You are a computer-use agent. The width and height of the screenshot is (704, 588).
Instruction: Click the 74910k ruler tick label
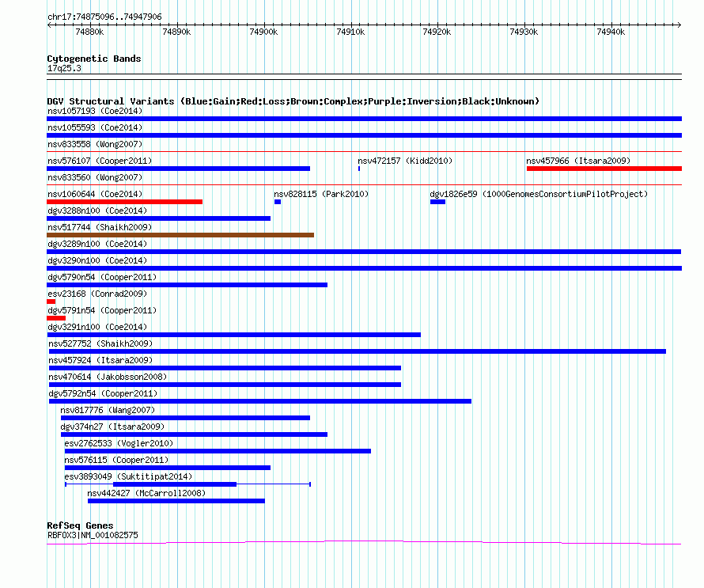(350, 32)
